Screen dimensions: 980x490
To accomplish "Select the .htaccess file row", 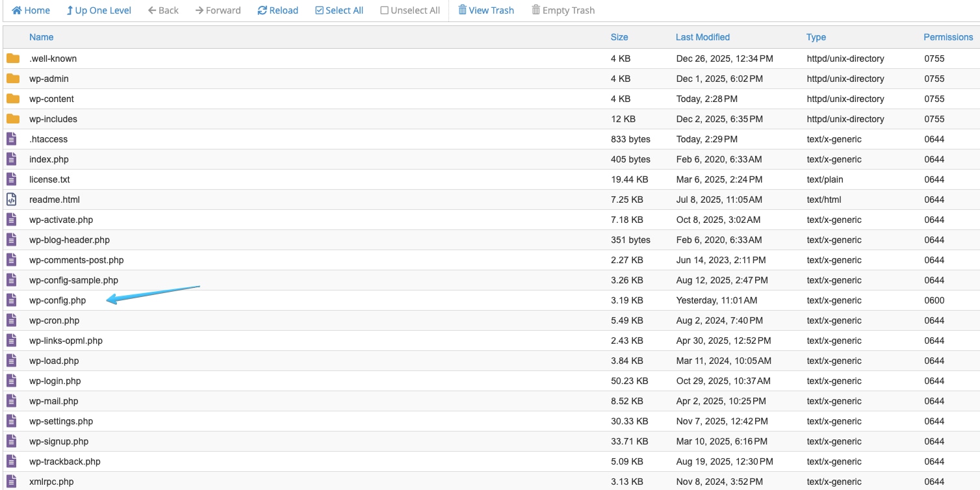I will point(48,139).
